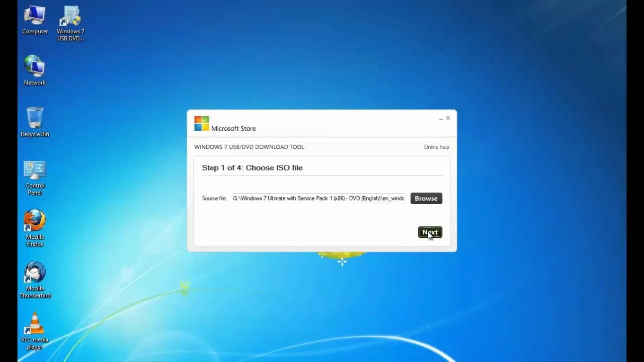Select the Network desktop icon
This screenshot has width=644, height=362.
(x=35, y=70)
